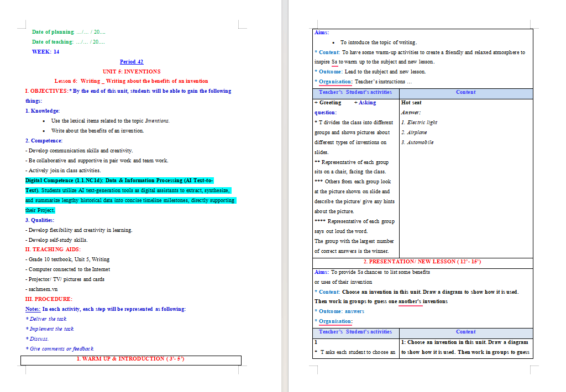Click '+ Asking' text in table
This screenshot has width=566, height=392.
click(365, 103)
